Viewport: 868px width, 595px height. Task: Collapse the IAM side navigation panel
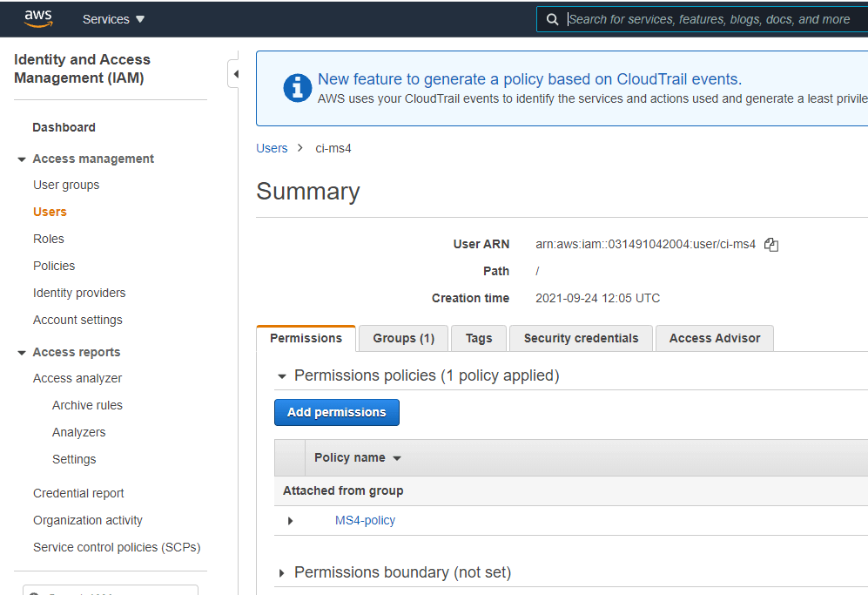click(235, 74)
